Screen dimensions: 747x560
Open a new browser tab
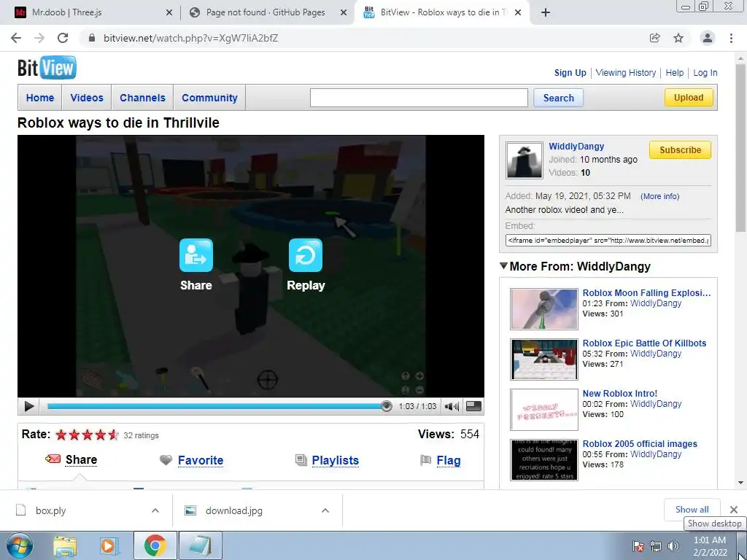click(x=546, y=12)
